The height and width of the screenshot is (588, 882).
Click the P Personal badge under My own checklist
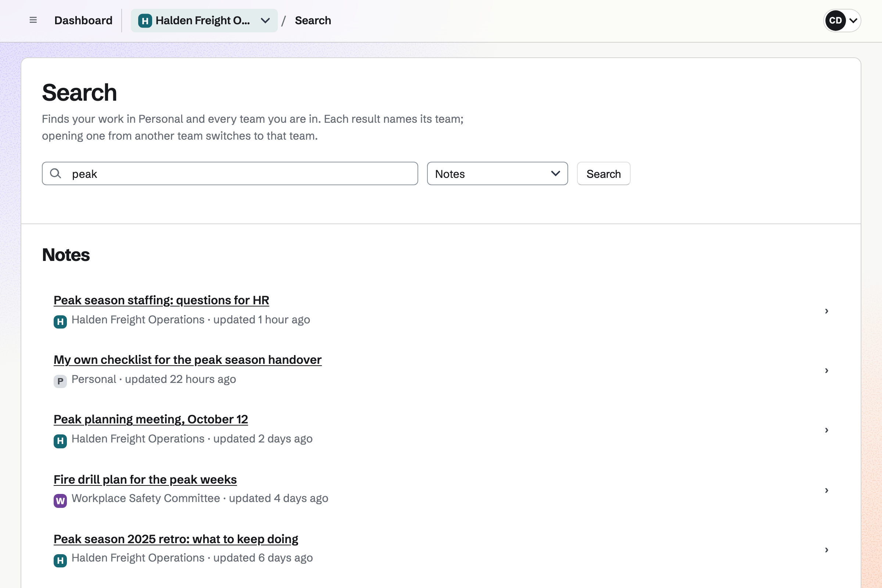(x=60, y=381)
